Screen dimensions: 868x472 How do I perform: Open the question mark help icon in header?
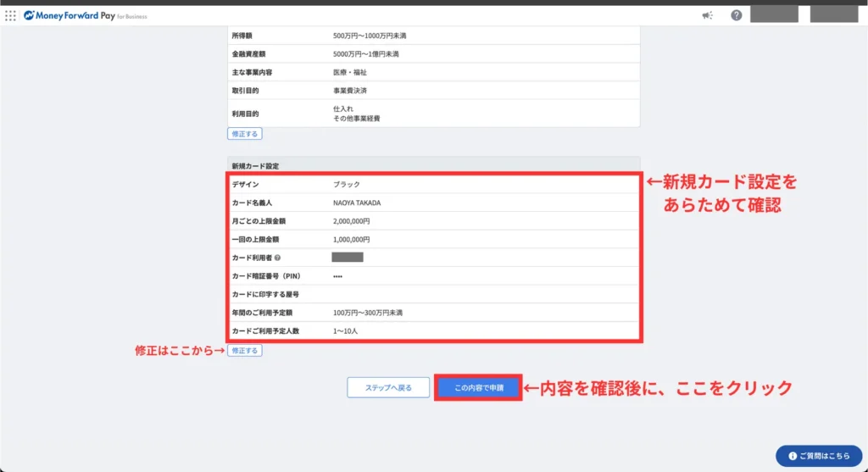click(737, 15)
